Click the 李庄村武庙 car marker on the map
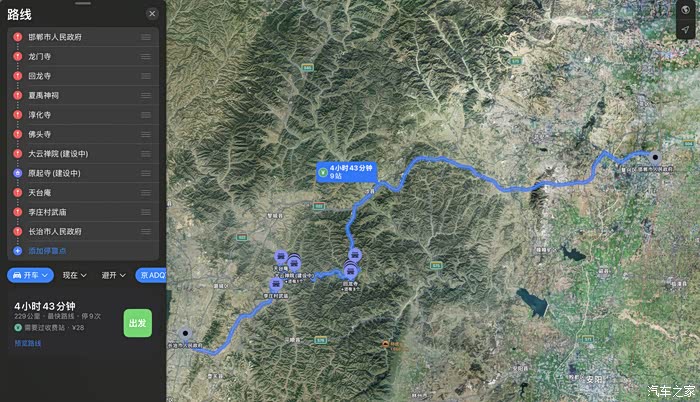Screen dimensions: 700x402 tap(275, 284)
